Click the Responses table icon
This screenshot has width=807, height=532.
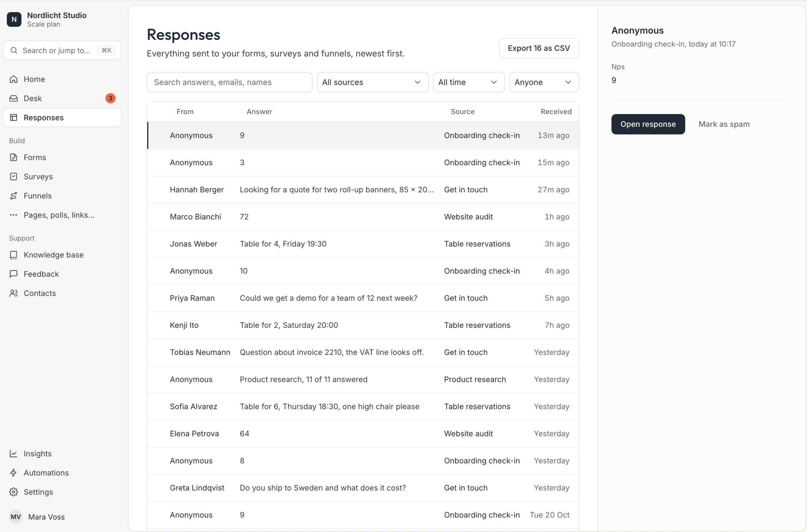coord(13,117)
